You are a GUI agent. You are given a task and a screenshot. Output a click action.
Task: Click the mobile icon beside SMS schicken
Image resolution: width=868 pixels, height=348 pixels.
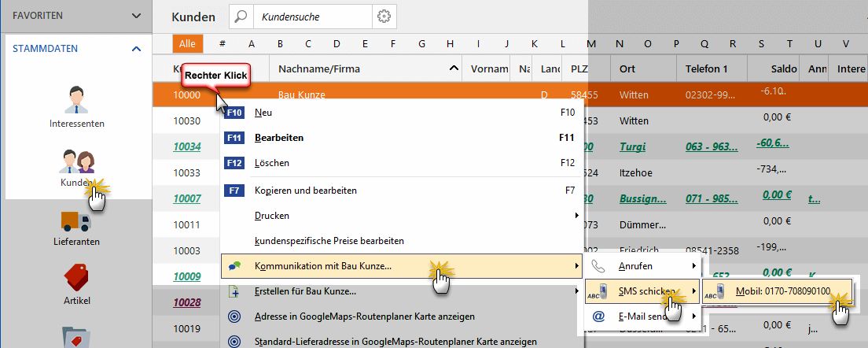click(x=598, y=291)
